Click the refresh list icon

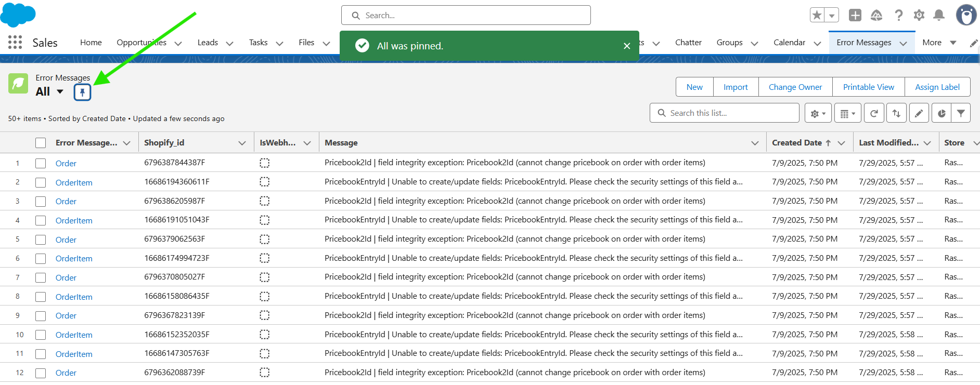point(874,113)
